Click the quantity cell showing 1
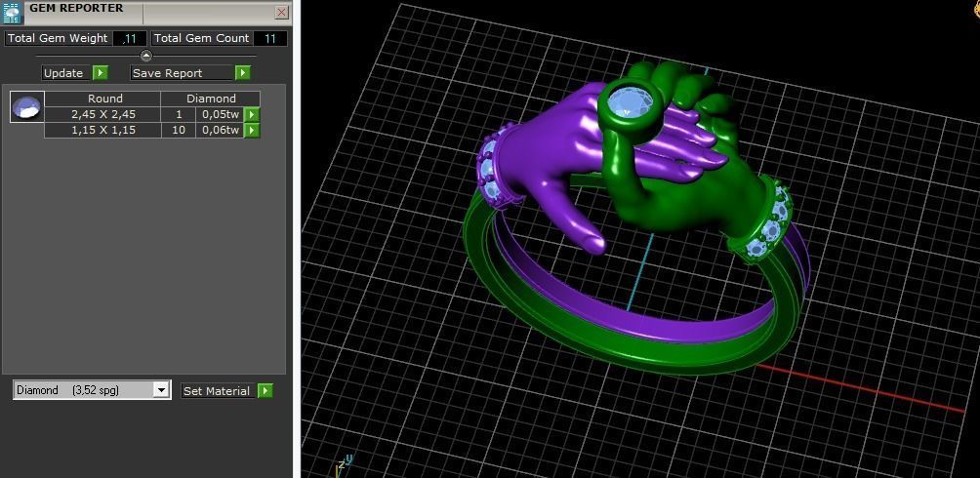980x478 pixels. point(178,114)
